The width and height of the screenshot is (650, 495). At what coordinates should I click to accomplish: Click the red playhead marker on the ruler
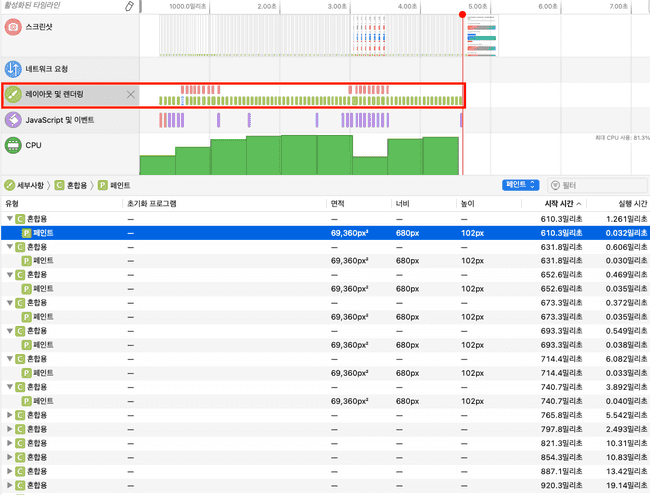(462, 14)
